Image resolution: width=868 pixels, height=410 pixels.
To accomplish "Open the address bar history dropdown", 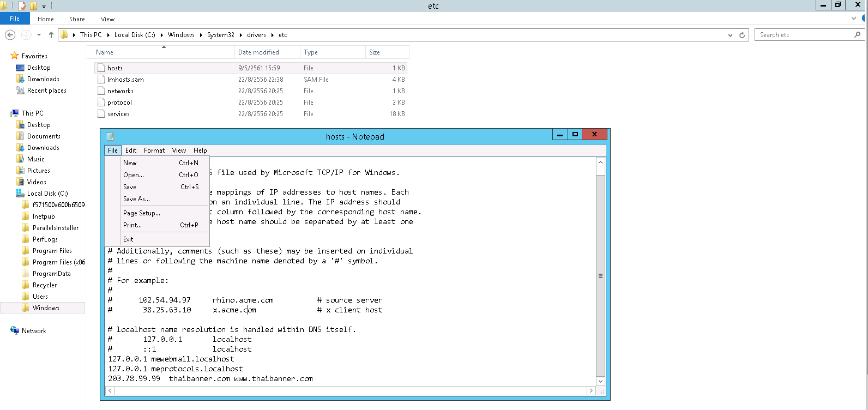I will (x=730, y=35).
